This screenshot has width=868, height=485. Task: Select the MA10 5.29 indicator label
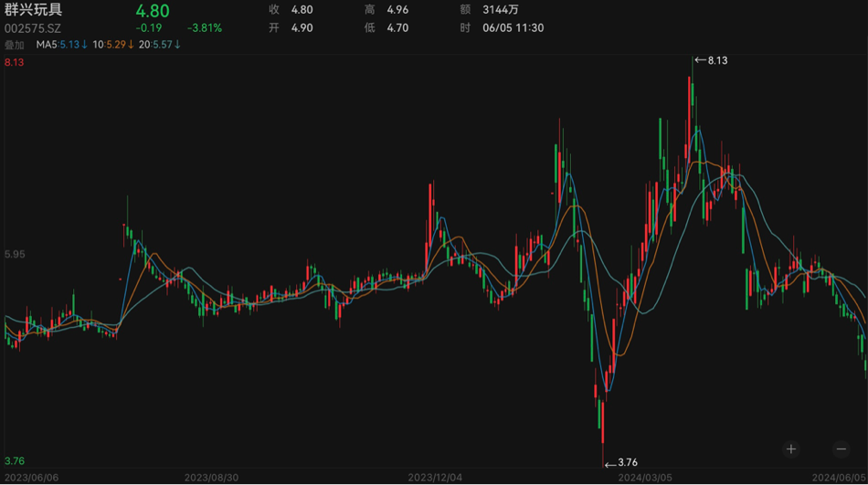pos(113,44)
